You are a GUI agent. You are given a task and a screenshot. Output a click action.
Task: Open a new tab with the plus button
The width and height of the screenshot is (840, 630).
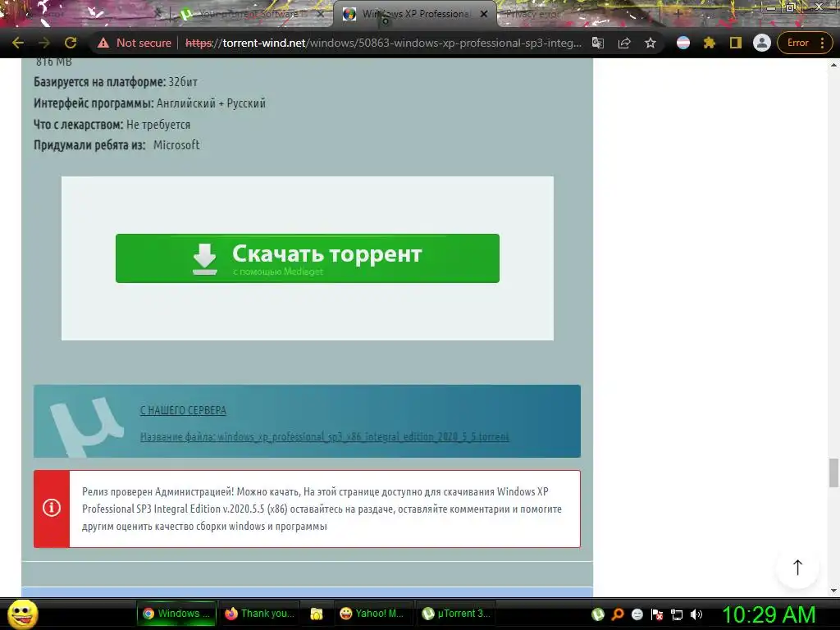point(678,14)
